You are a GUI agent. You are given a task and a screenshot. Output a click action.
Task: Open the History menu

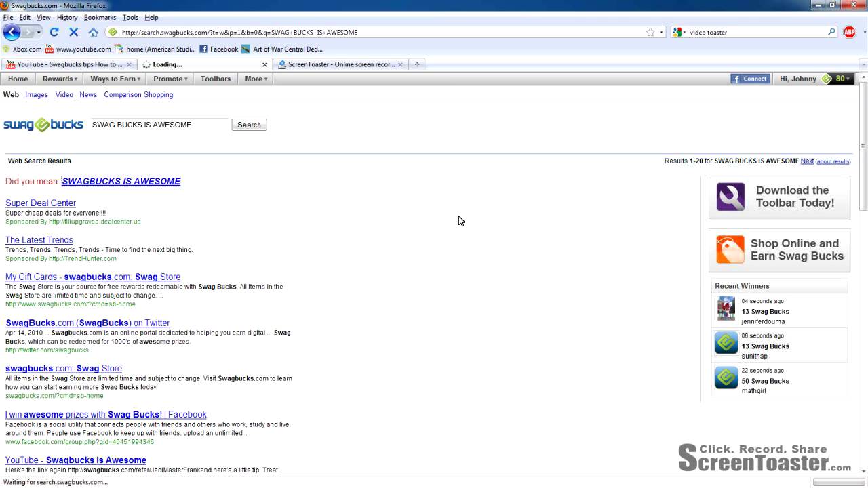click(x=67, y=17)
